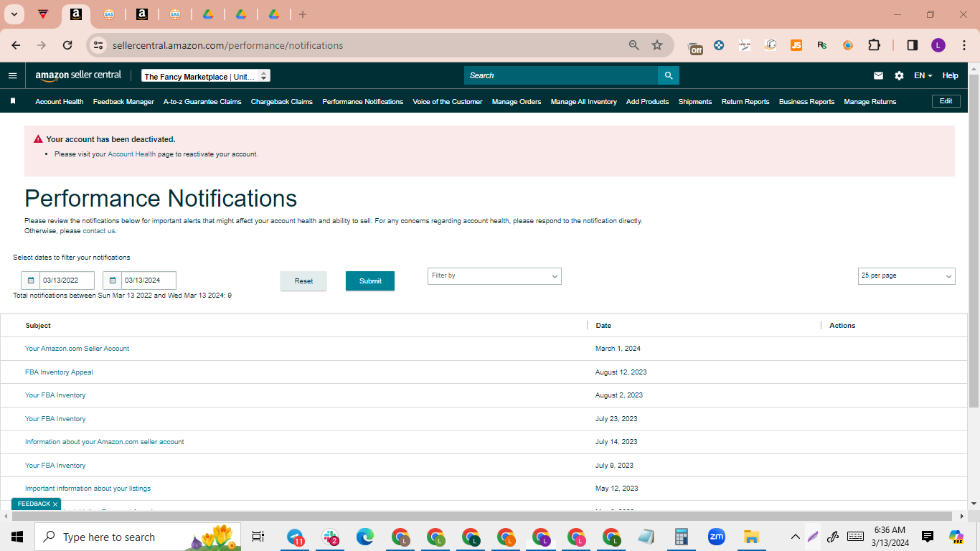Open the Windows notification center

pyautogui.click(x=928, y=537)
